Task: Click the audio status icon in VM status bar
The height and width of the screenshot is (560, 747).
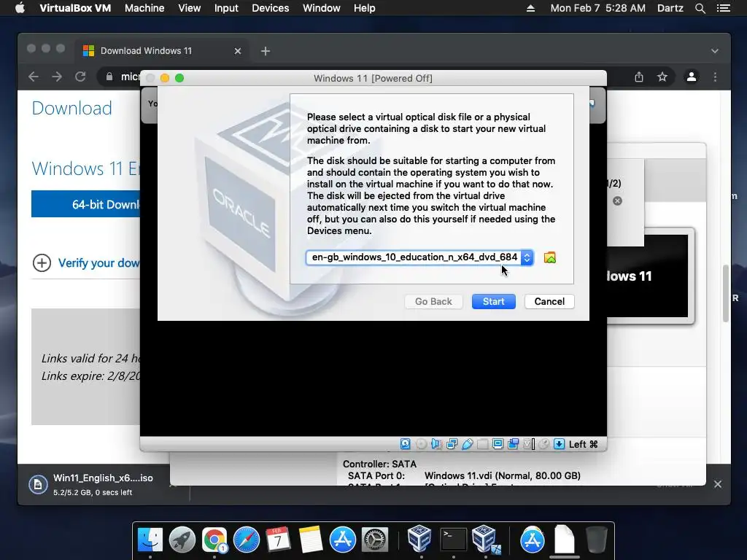Action: click(436, 444)
